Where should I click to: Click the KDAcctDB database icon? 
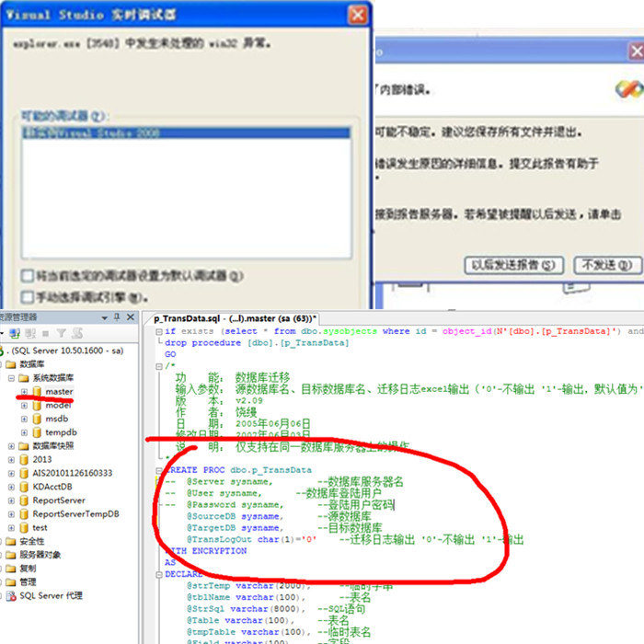point(24,487)
